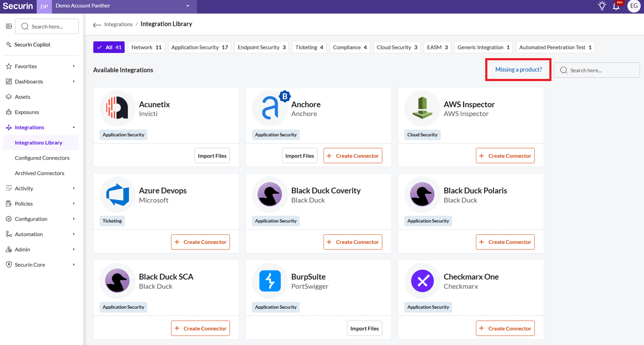Image resolution: width=644 pixels, height=345 pixels.
Task: Import Files for BurpSuite
Action: [x=365, y=328]
